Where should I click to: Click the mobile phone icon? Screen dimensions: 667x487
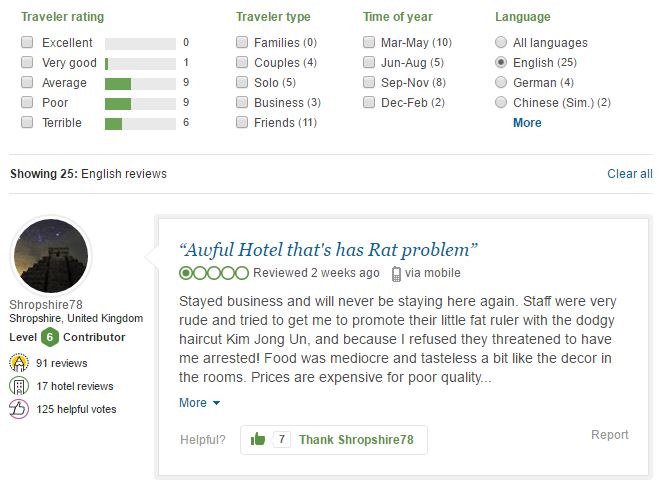pyautogui.click(x=396, y=273)
